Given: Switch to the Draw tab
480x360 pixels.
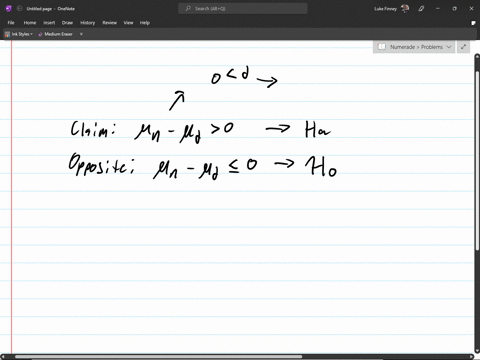Looking at the screenshot, I should (x=67, y=23).
